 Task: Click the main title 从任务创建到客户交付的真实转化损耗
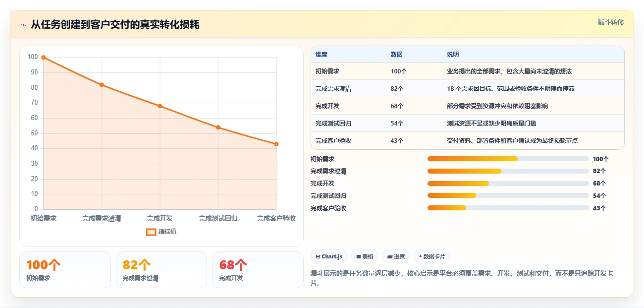[115, 24]
